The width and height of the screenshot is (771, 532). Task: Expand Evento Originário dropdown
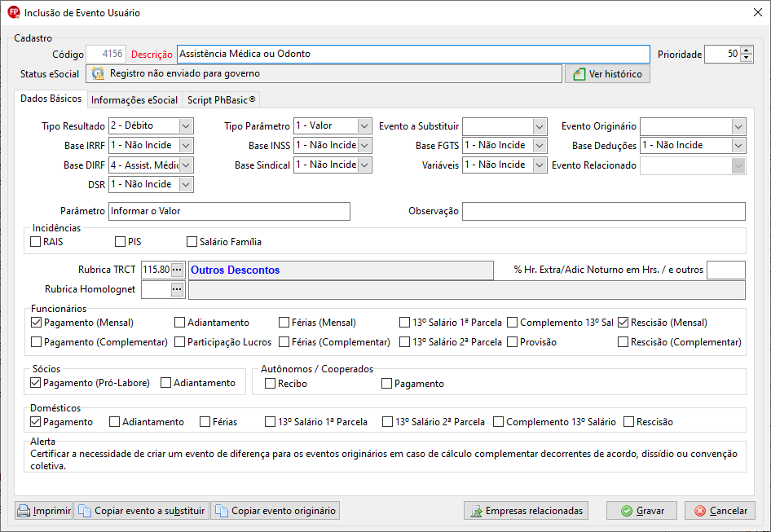[738, 126]
